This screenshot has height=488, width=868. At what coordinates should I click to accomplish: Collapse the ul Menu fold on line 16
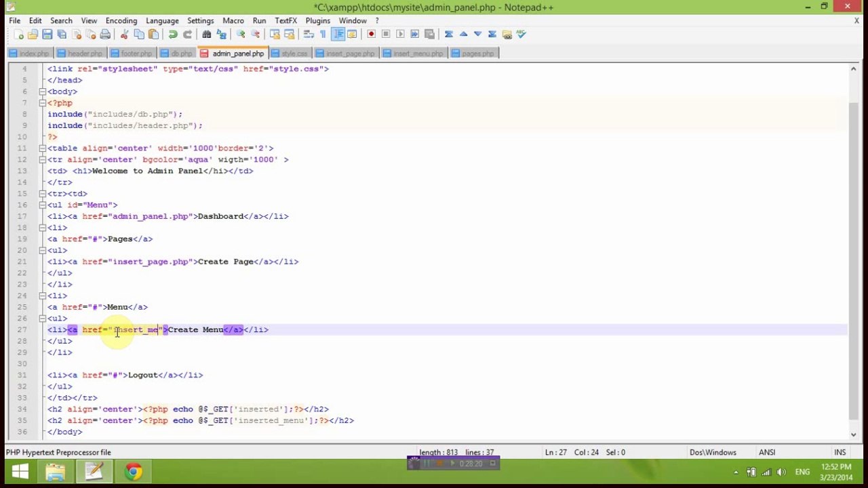42,205
